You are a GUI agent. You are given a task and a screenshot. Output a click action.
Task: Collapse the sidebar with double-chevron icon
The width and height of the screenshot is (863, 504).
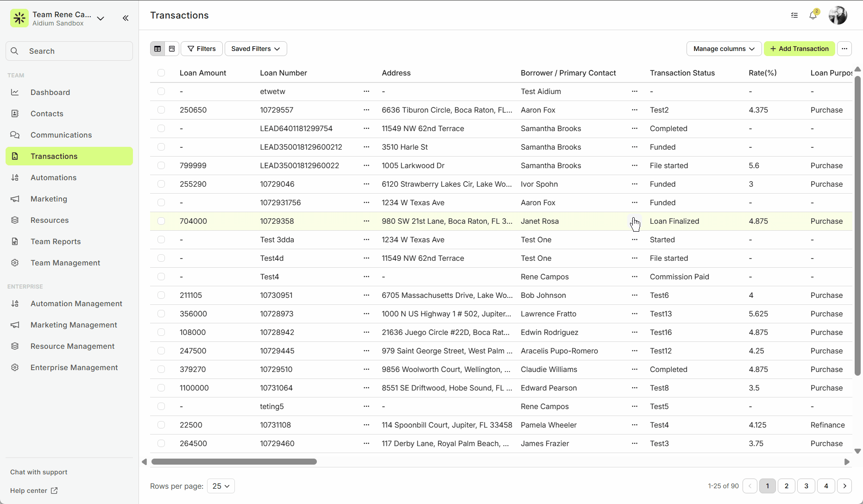pos(126,18)
